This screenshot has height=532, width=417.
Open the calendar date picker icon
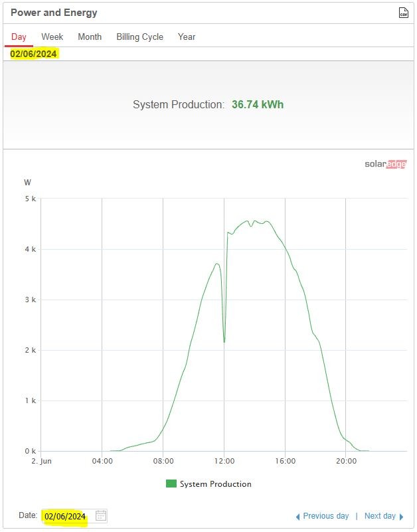[101, 515]
